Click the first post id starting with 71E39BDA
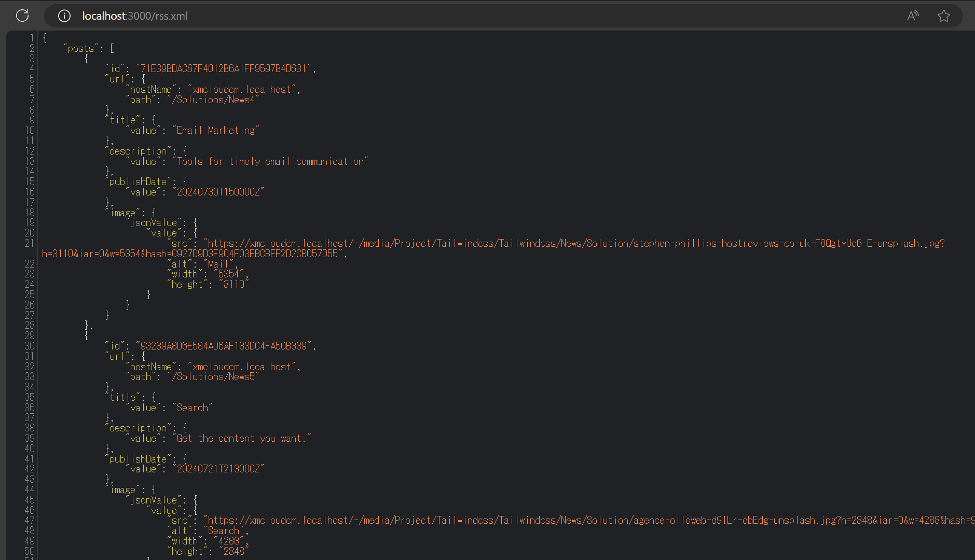This screenshot has width=975, height=560. pyautogui.click(x=224, y=69)
